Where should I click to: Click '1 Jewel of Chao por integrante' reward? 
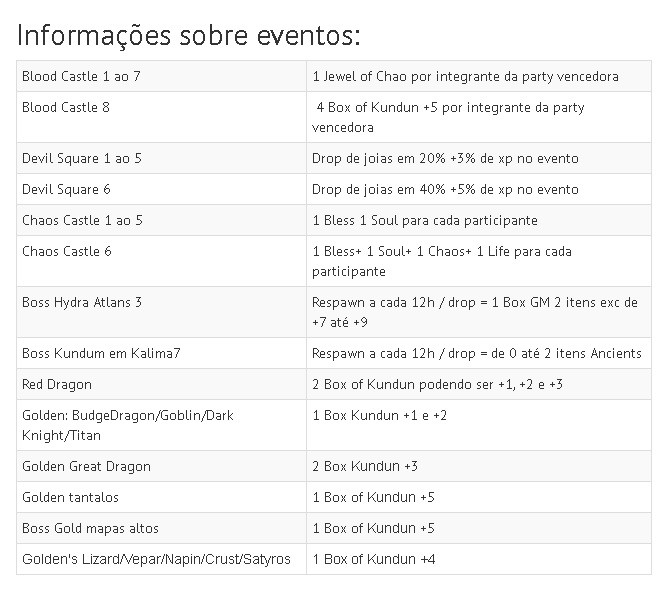479,76
